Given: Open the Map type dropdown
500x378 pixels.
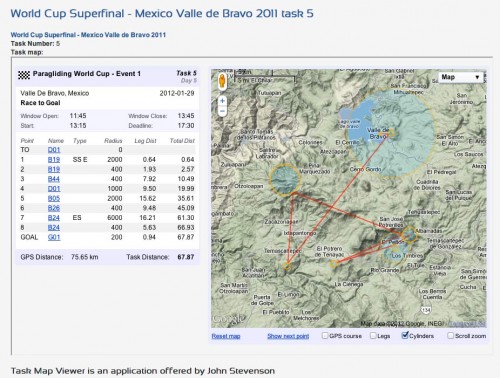Looking at the screenshot, I should click(x=460, y=77).
